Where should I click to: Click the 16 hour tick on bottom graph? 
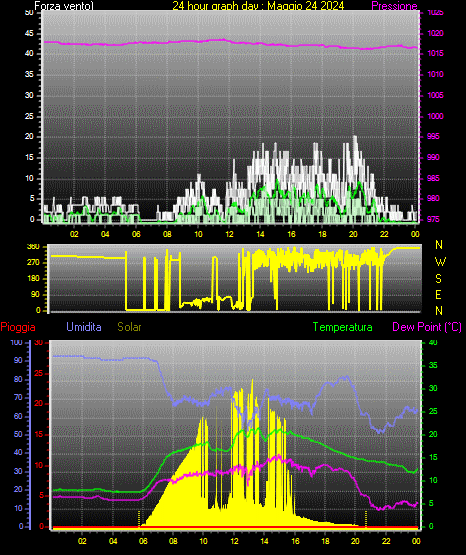point(295,541)
